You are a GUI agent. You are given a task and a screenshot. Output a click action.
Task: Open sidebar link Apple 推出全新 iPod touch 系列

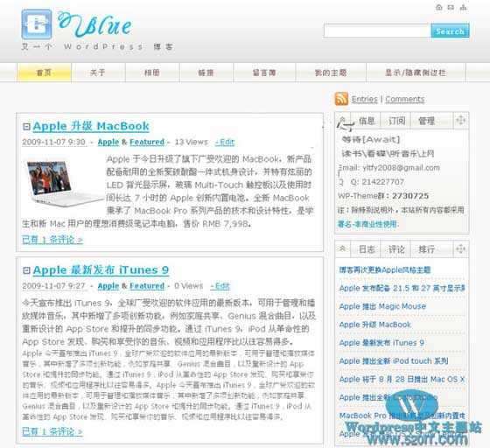(x=394, y=360)
